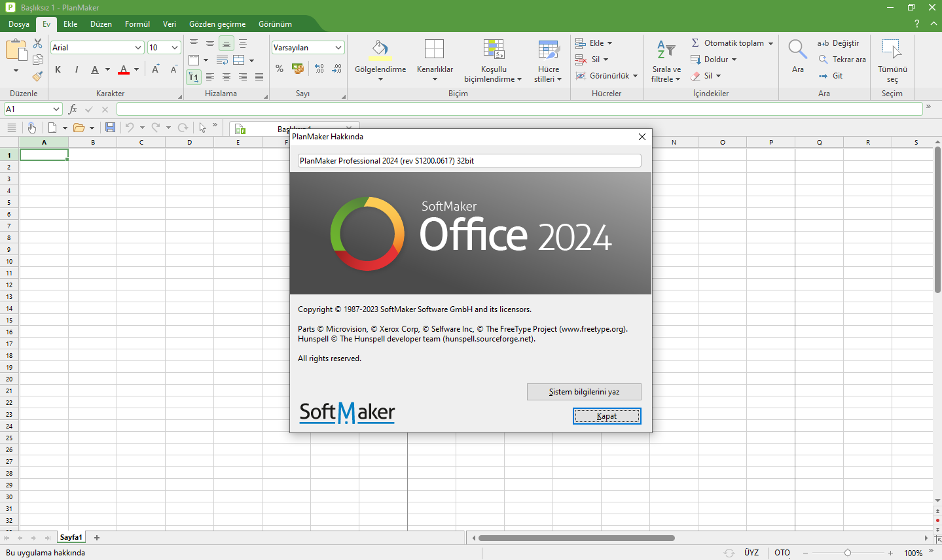
Task: Click the Tekrar ara button
Action: pos(842,60)
